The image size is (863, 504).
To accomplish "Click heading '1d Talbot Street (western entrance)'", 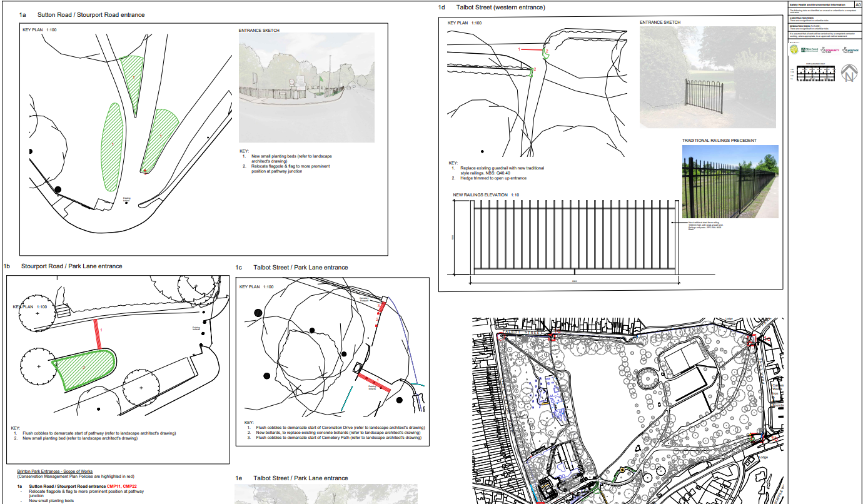I will click(491, 8).
